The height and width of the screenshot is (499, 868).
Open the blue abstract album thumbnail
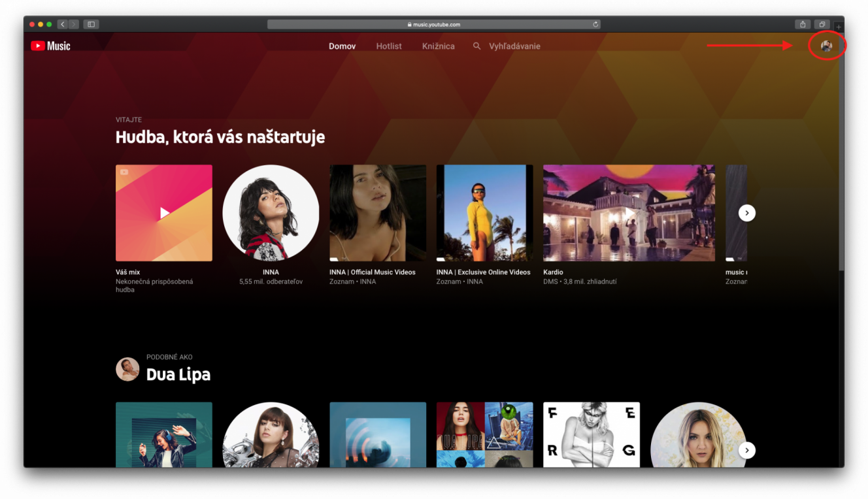[x=378, y=434]
